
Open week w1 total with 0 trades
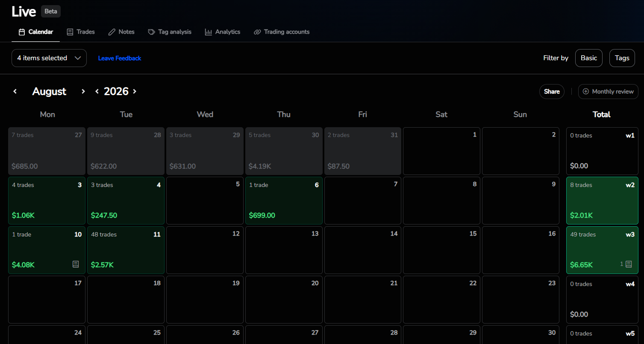click(x=602, y=151)
